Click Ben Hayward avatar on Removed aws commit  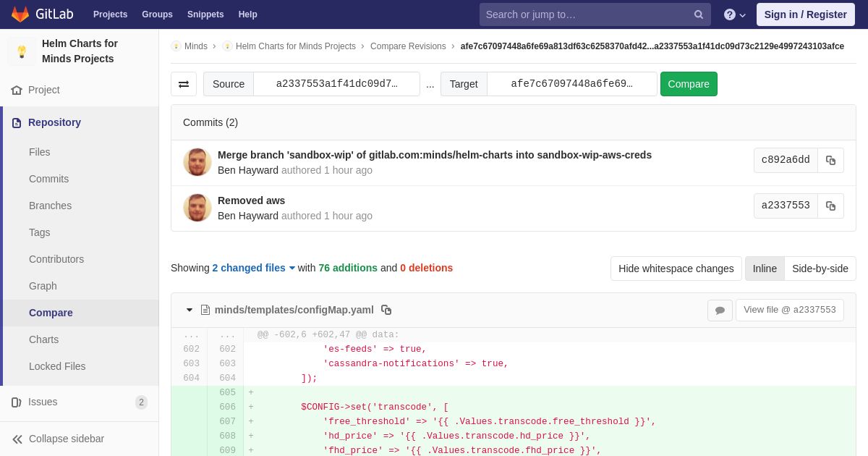pyautogui.click(x=197, y=208)
